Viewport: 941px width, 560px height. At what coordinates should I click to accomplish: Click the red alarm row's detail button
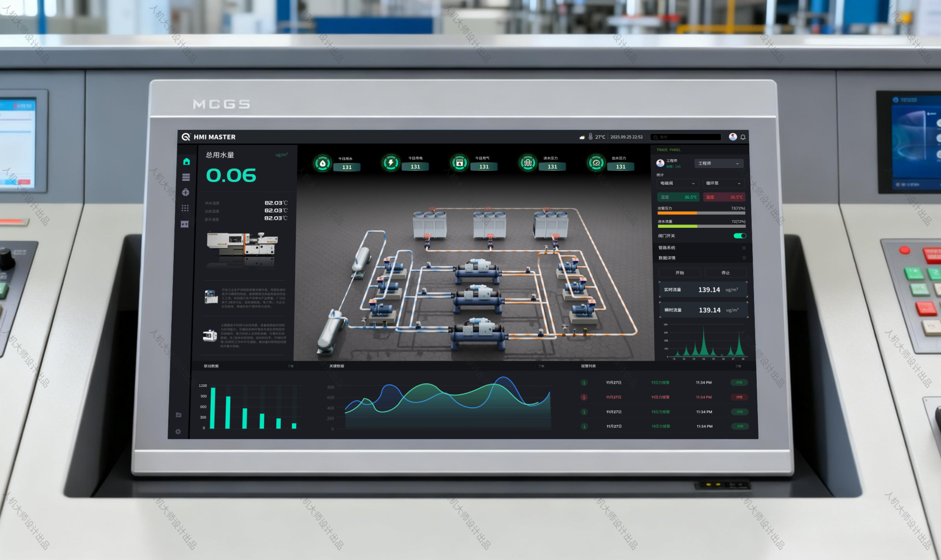tap(739, 397)
